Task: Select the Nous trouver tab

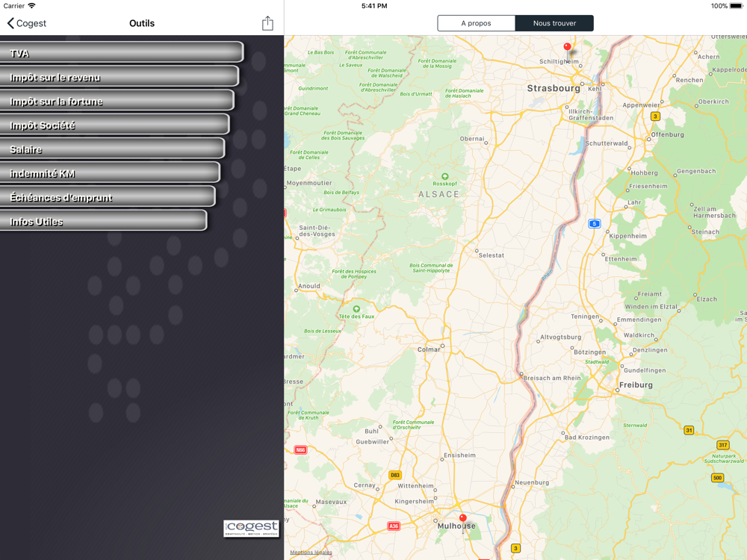Action: (554, 23)
